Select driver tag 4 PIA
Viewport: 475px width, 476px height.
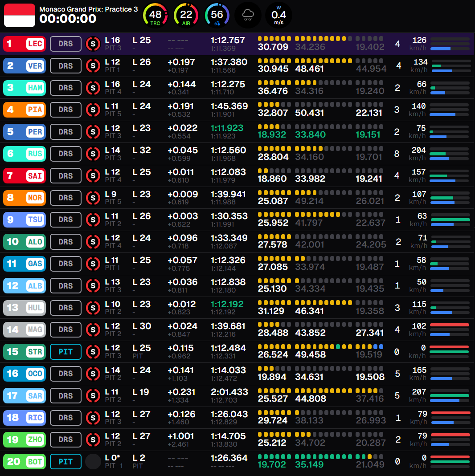pyautogui.click(x=25, y=110)
